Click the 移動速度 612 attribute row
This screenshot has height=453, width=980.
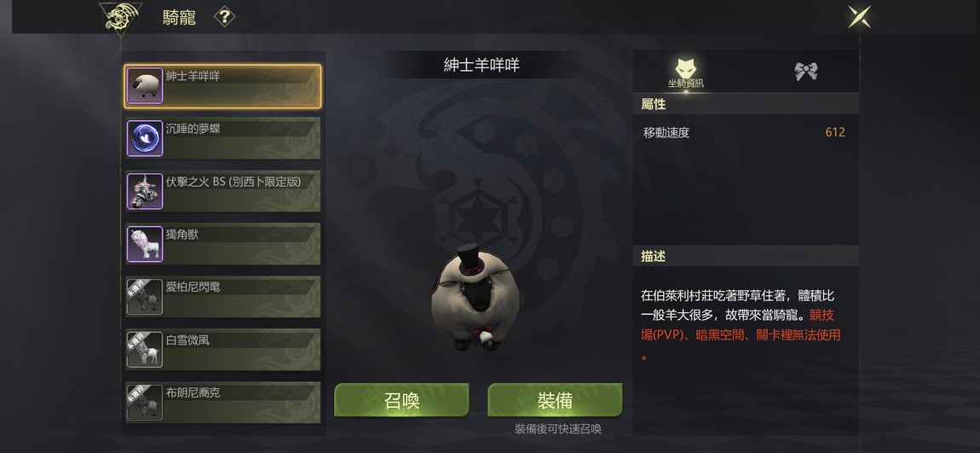[745, 132]
